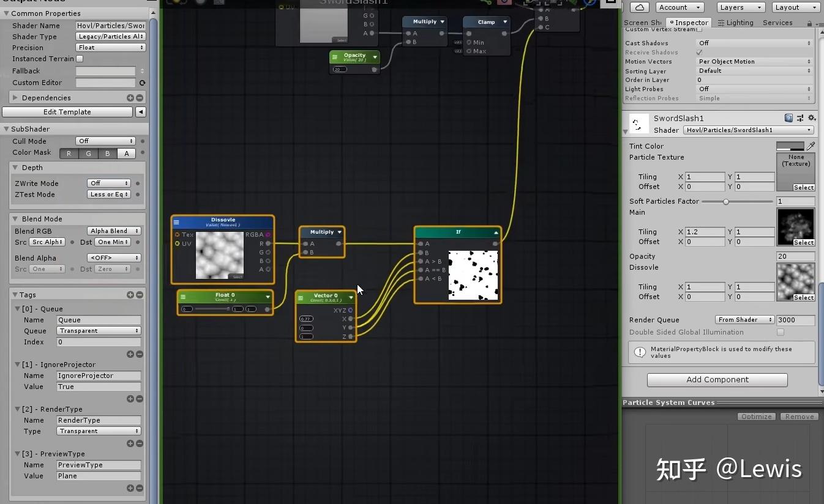Toggle the dot beside Cull Mode
Image resolution: width=824 pixels, height=504 pixels.
coord(143,141)
